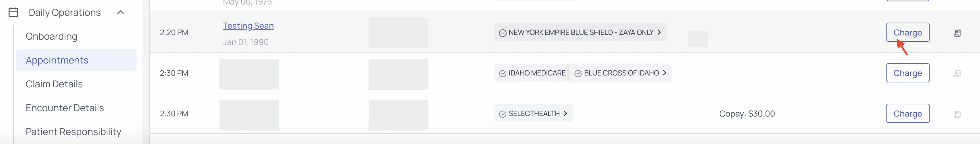This screenshot has height=144, width=980.
Task: Click receipt icon in IDAHO MEDICARE row
Action: coord(957,73)
